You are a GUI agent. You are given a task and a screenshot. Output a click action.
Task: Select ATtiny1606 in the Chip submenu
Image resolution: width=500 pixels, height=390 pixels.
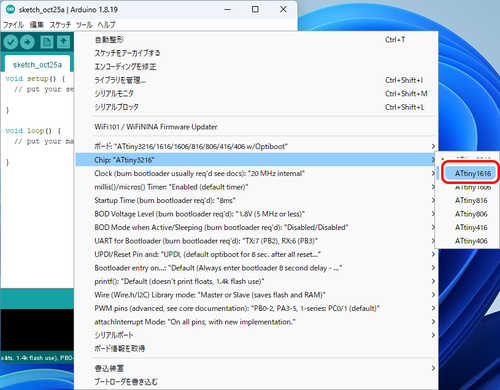click(x=468, y=187)
